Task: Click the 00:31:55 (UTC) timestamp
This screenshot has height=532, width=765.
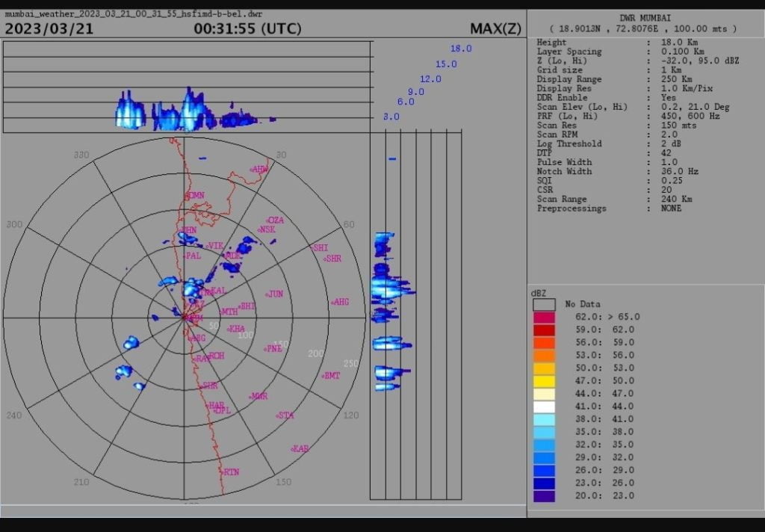Action: tap(247, 29)
